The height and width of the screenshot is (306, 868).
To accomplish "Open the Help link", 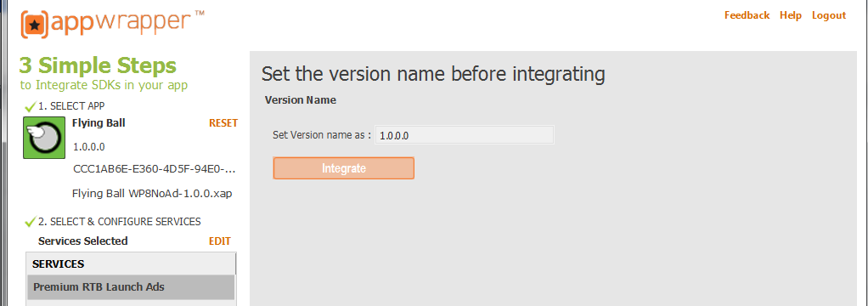I will point(791,15).
